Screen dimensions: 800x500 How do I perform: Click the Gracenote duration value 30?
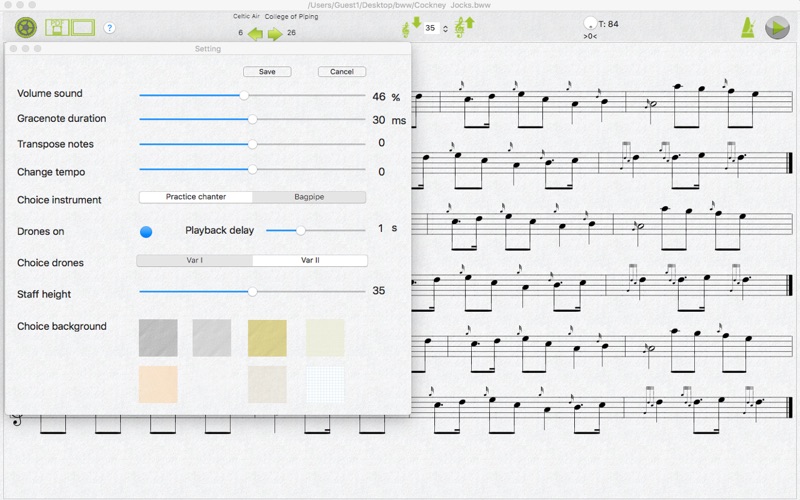[x=379, y=120]
